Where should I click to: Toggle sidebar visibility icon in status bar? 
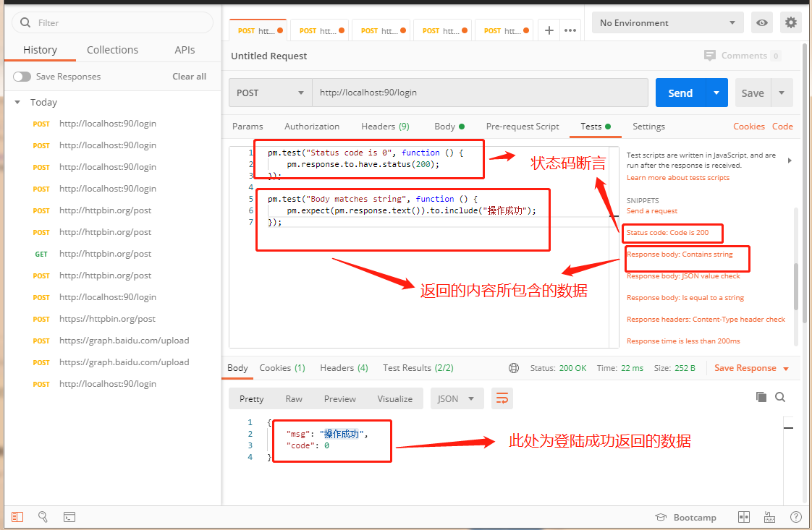17,516
